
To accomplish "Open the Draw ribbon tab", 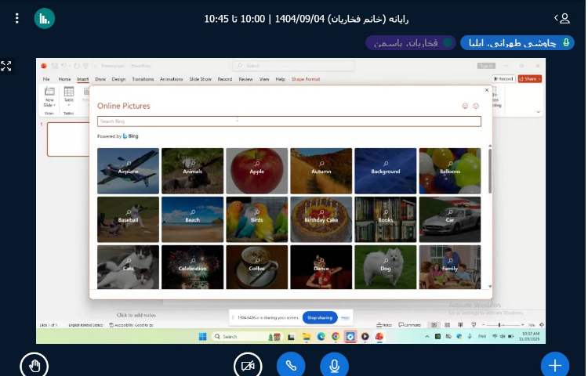I will coord(100,79).
